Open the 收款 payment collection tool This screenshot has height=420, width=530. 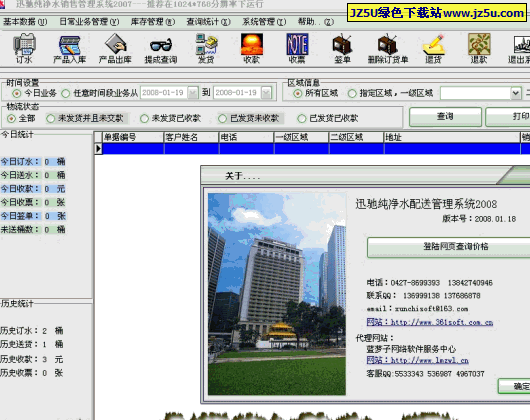click(251, 48)
